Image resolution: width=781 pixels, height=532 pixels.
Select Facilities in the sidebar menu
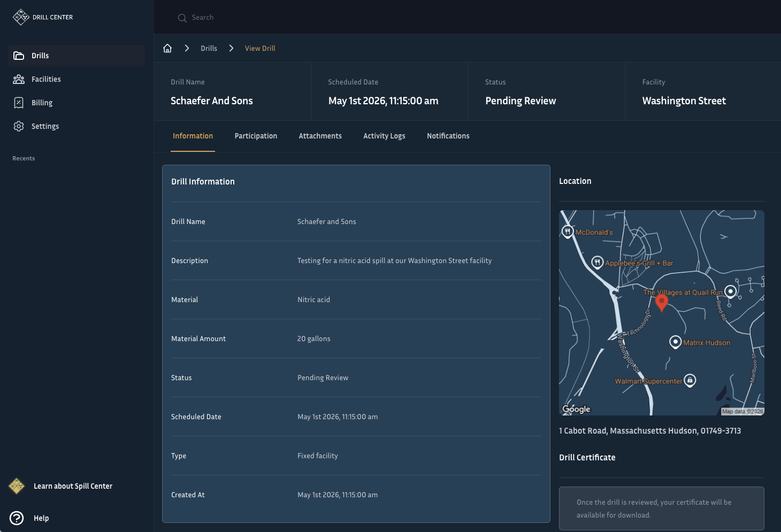[x=76, y=79]
